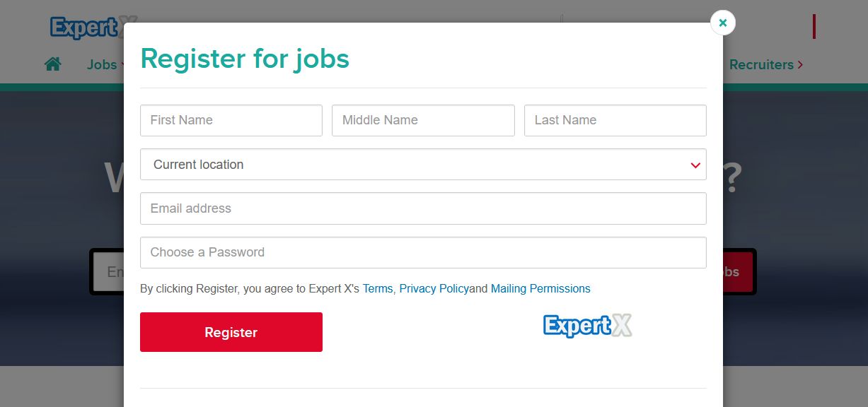Click the Register for jobs heading
The image size is (868, 407).
[245, 59]
